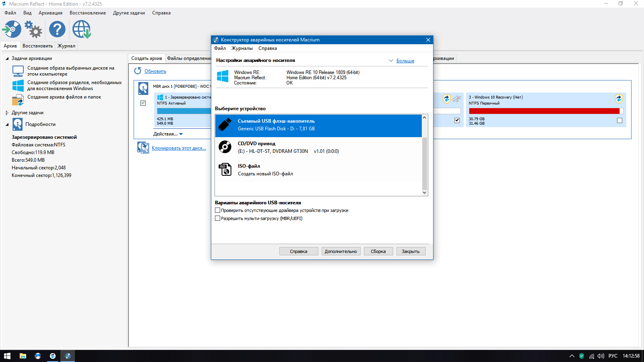The width and height of the screenshot is (644, 362).
Task: Click the grey running man icon
Action: pos(456,99)
